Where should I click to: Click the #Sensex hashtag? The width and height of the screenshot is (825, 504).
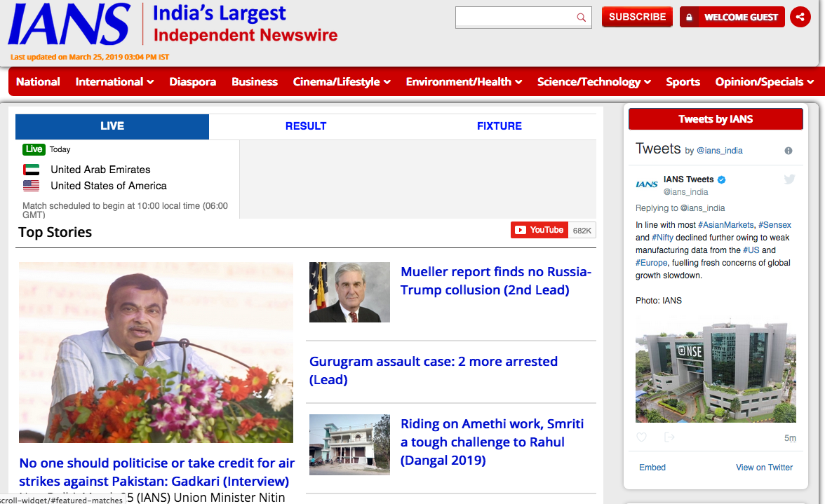(x=774, y=225)
